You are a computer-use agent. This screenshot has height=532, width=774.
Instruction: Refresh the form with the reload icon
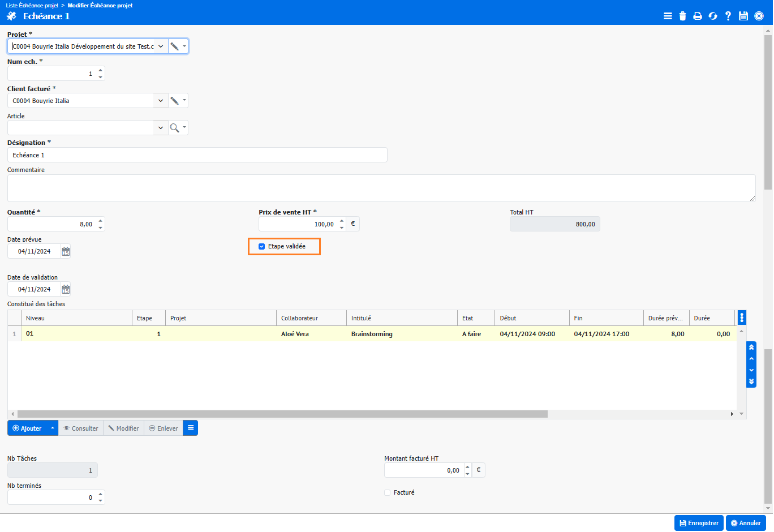click(x=713, y=16)
